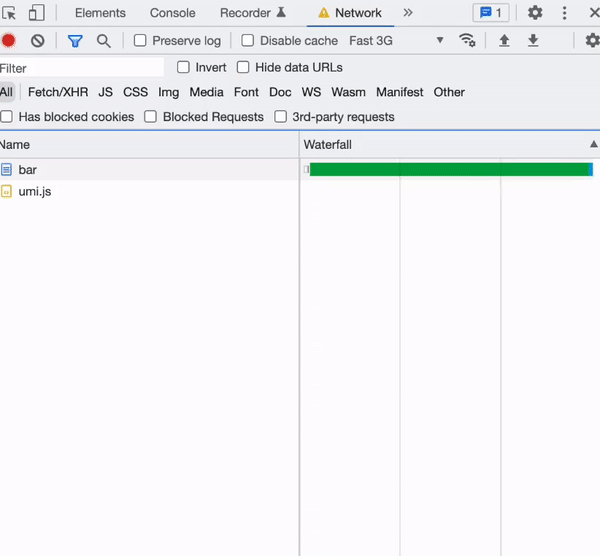Open network settings gear in toolbar
The image size is (600, 556).
[x=593, y=40]
